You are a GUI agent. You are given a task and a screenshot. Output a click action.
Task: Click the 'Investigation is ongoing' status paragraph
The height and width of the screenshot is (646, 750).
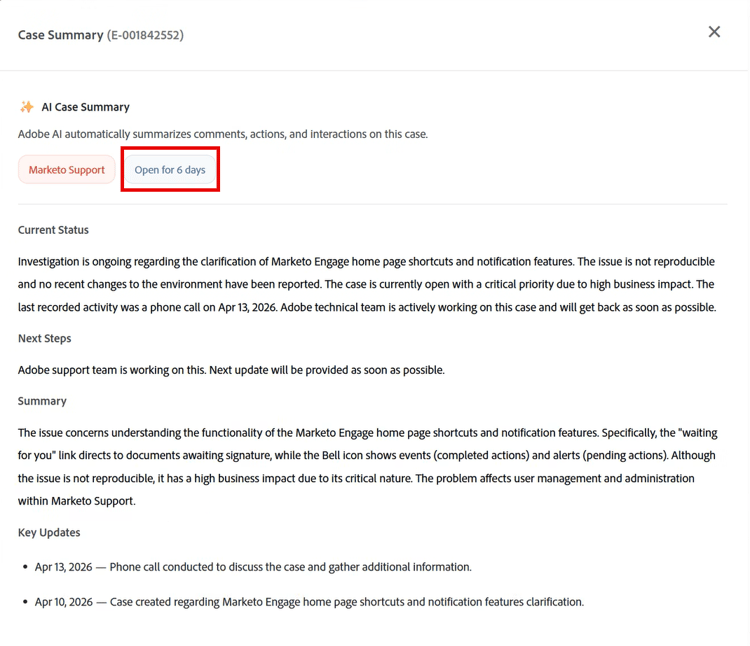tap(367, 284)
